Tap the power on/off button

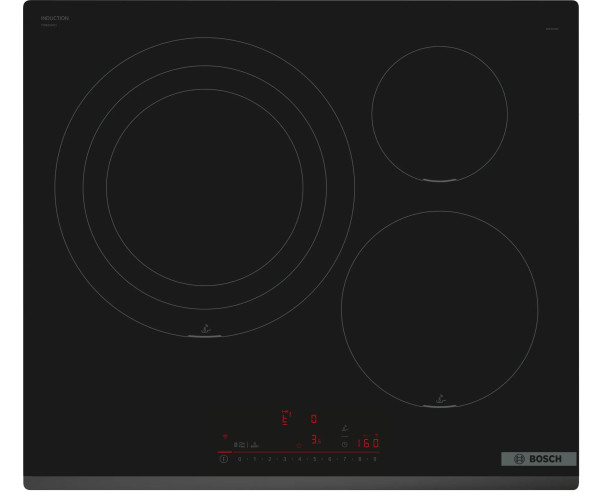tap(224, 459)
